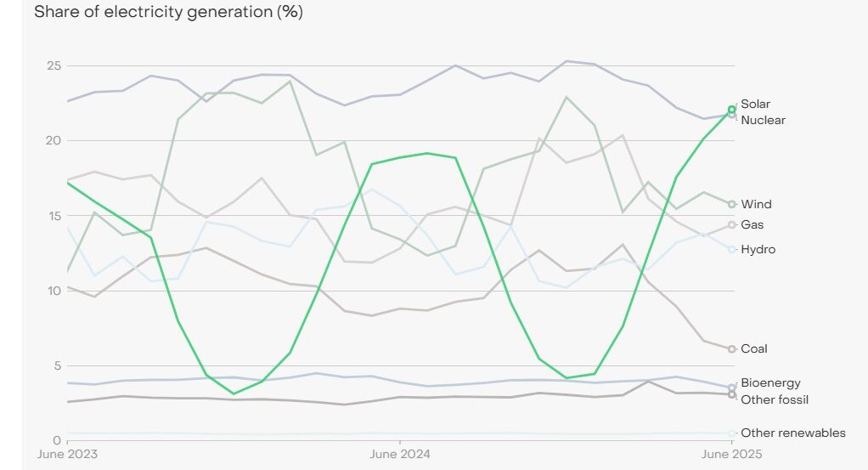Click the Bioenergy series label
Screen dimensions: 868x470
click(x=770, y=382)
